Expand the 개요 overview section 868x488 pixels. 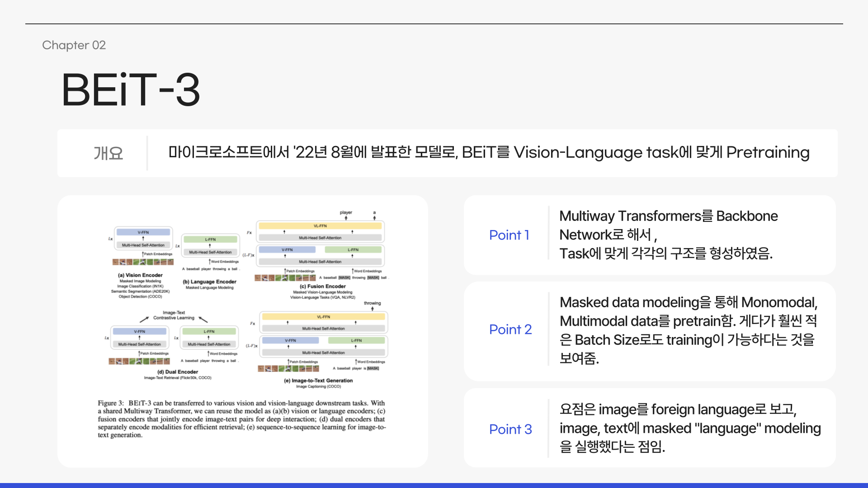110,153
